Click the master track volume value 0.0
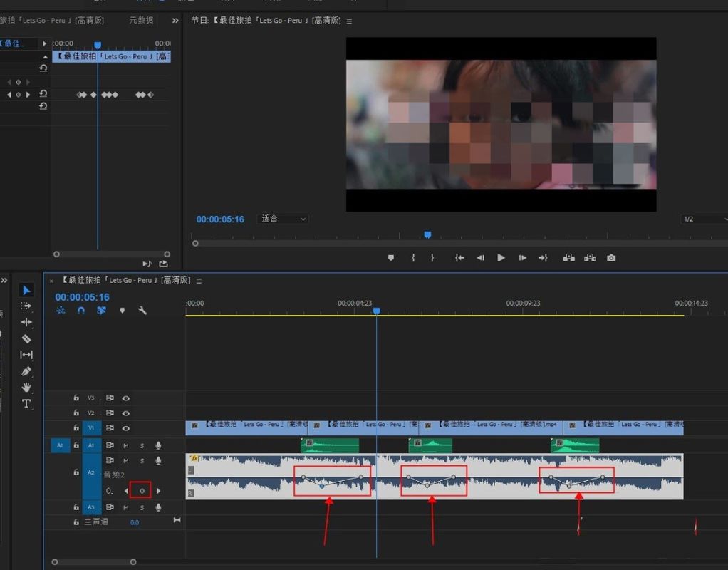Viewport: 728px width, 570px height. (135, 522)
